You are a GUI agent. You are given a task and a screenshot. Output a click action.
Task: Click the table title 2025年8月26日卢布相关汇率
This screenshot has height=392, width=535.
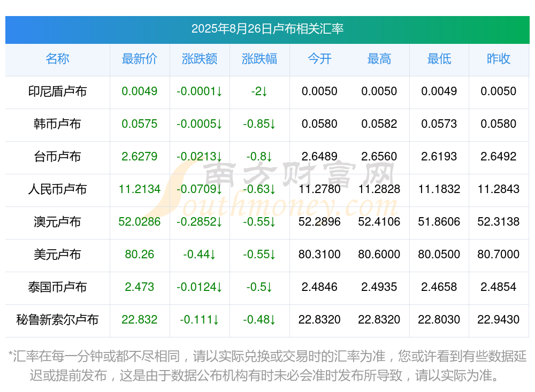point(267,29)
